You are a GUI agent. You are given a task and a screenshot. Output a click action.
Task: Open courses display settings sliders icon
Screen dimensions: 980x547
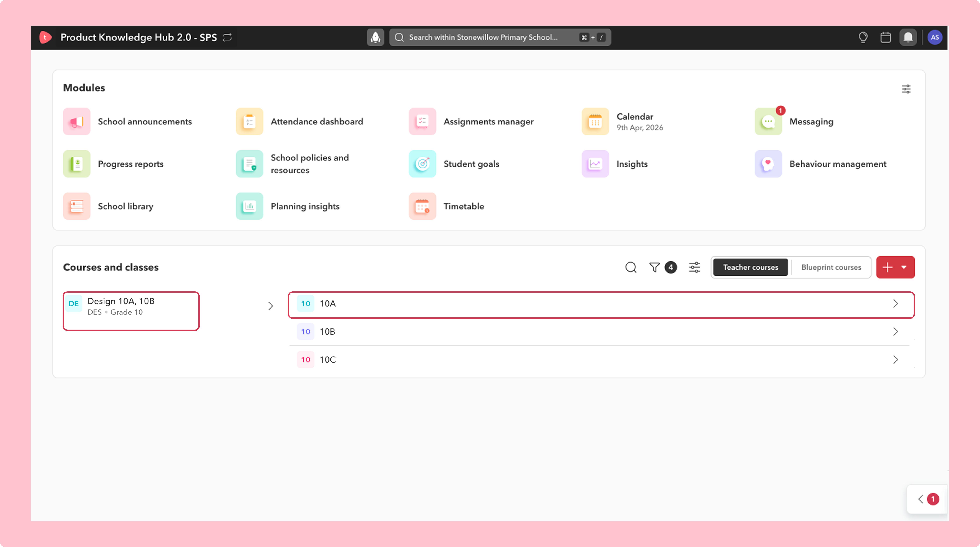pos(694,267)
